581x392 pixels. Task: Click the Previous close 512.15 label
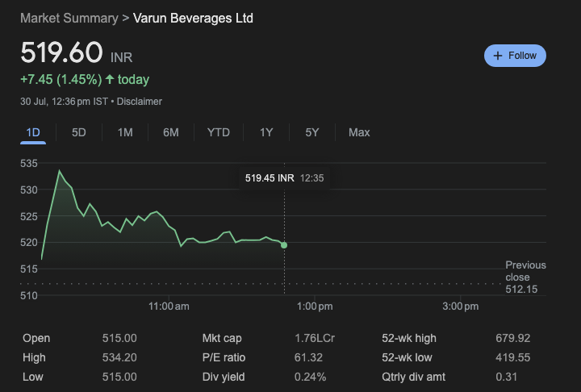(x=525, y=277)
